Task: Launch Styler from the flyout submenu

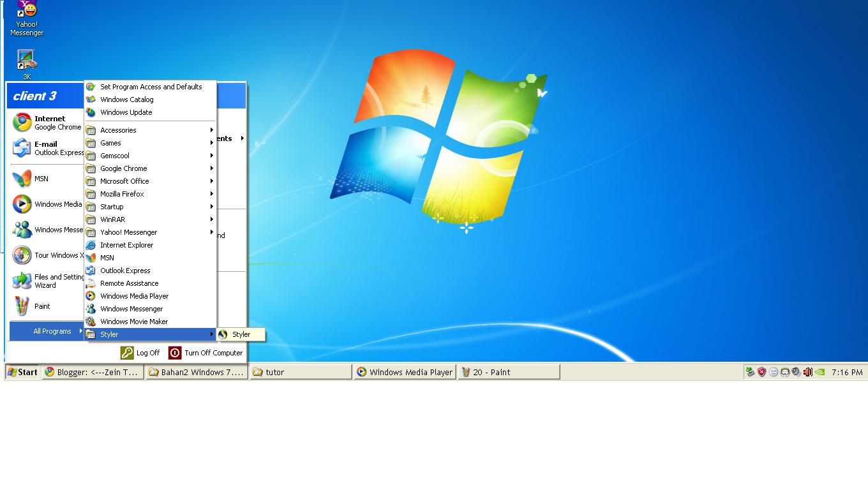Action: (241, 334)
